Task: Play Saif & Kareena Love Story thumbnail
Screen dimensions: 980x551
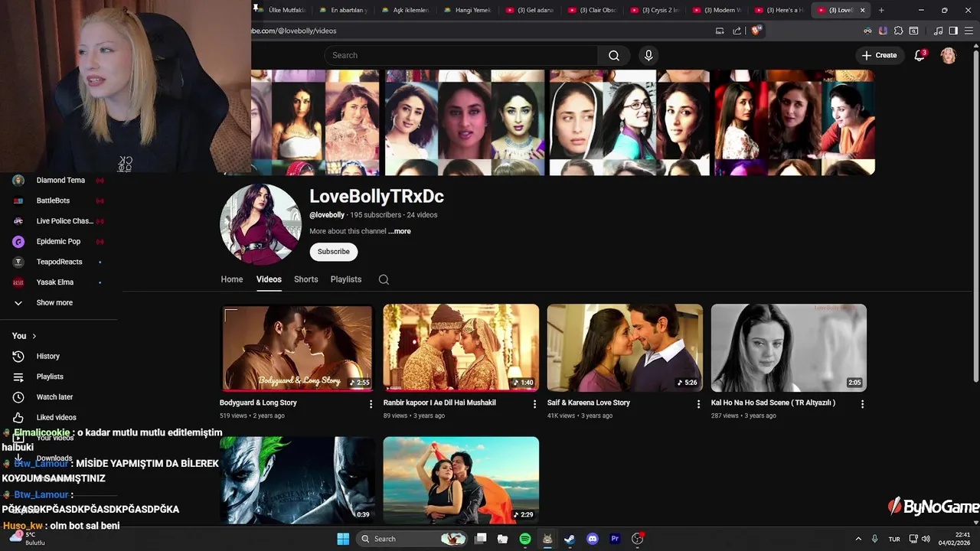Action: coord(625,348)
